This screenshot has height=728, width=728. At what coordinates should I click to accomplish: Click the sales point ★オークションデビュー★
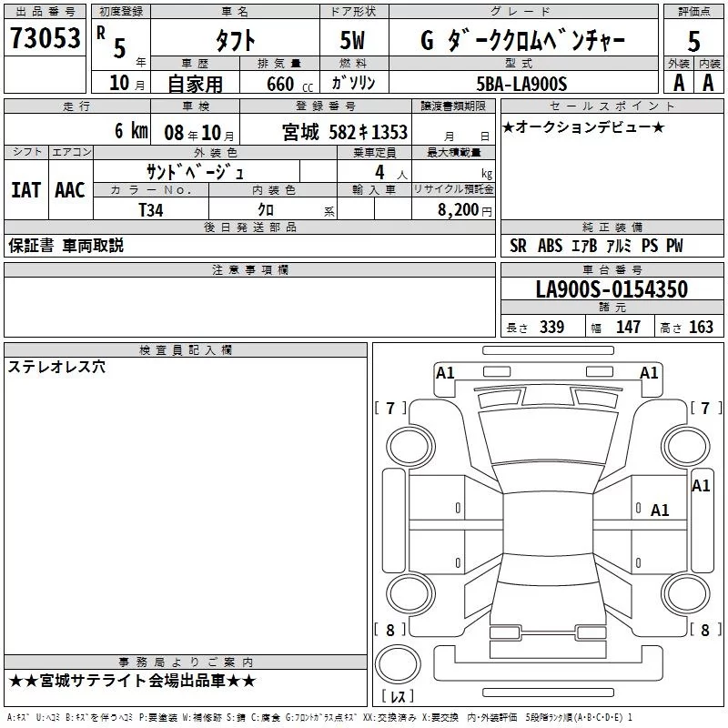pos(583,126)
